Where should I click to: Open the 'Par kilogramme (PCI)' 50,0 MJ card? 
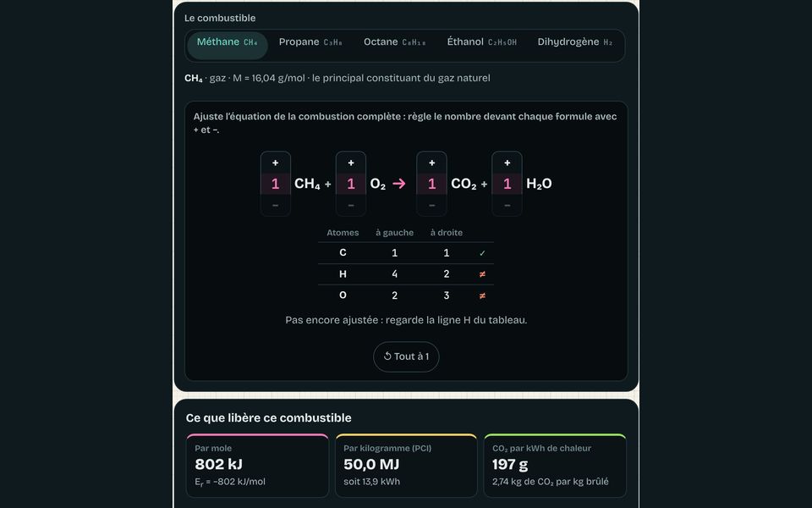pos(406,466)
